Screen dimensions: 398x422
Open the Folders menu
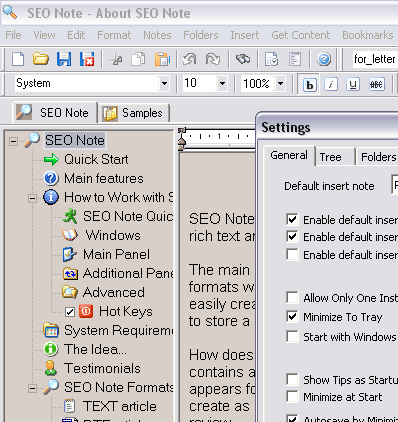(x=201, y=35)
